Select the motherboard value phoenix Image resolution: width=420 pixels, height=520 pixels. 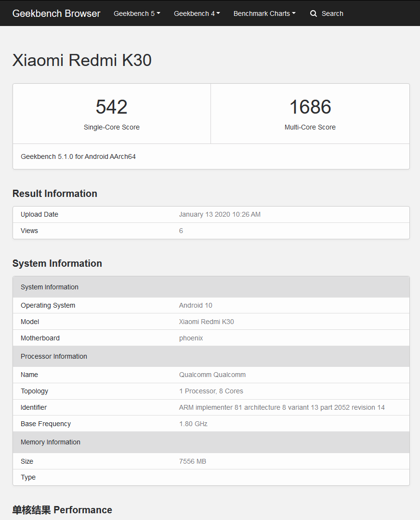click(191, 338)
